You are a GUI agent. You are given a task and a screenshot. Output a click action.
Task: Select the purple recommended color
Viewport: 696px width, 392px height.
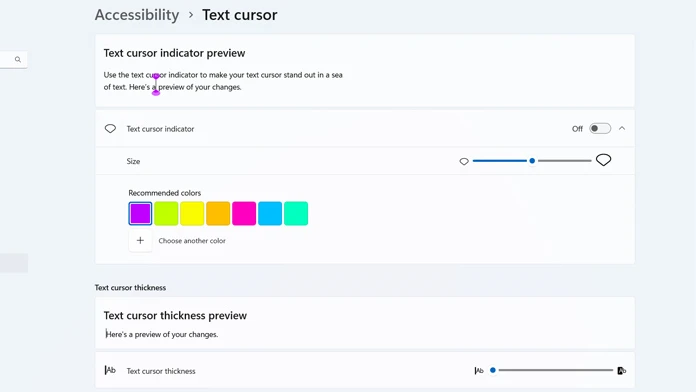[x=140, y=214]
